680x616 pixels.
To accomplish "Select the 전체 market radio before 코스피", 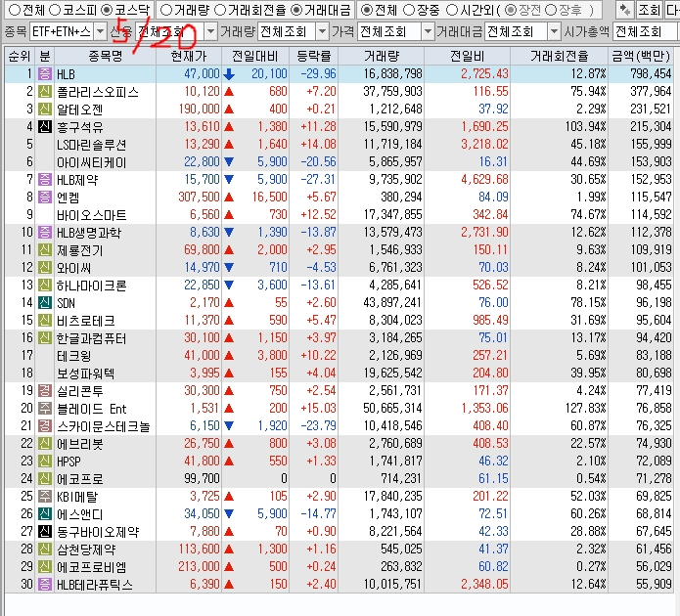I will (15, 10).
